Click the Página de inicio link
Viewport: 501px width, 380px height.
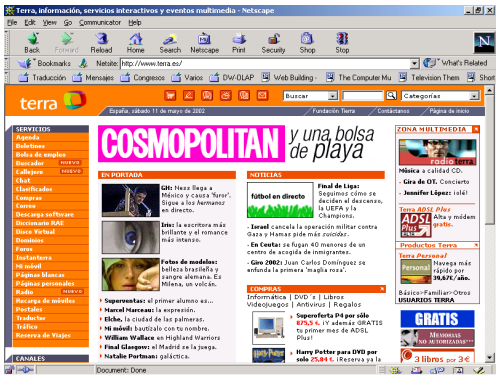coord(449,111)
